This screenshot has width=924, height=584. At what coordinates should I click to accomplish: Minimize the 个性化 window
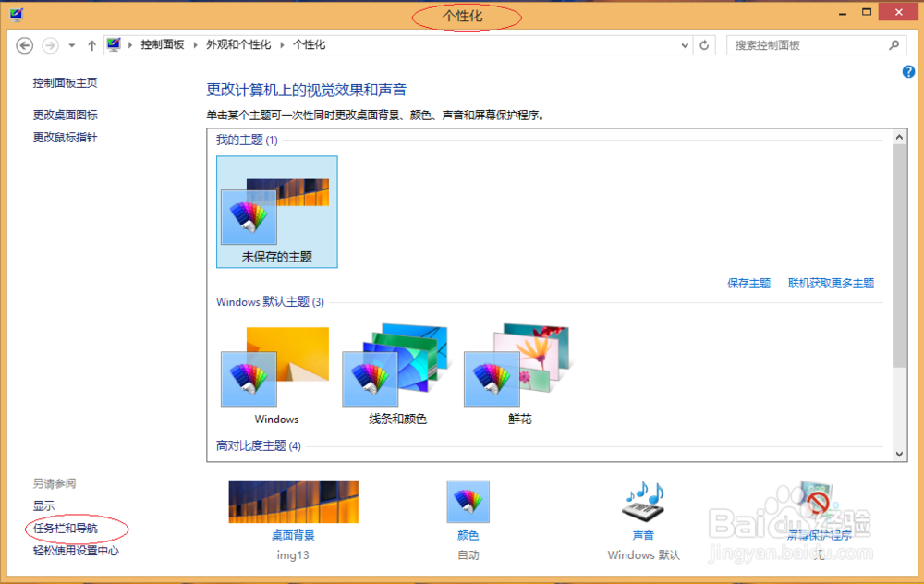(843, 13)
